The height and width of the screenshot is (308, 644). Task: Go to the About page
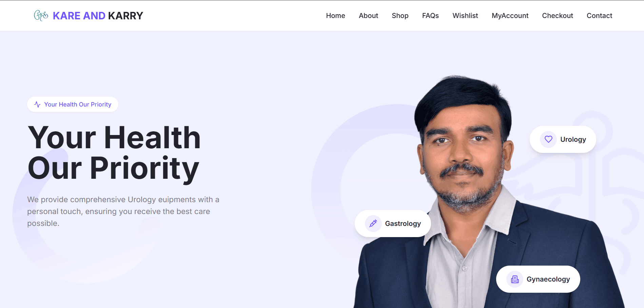(x=368, y=16)
